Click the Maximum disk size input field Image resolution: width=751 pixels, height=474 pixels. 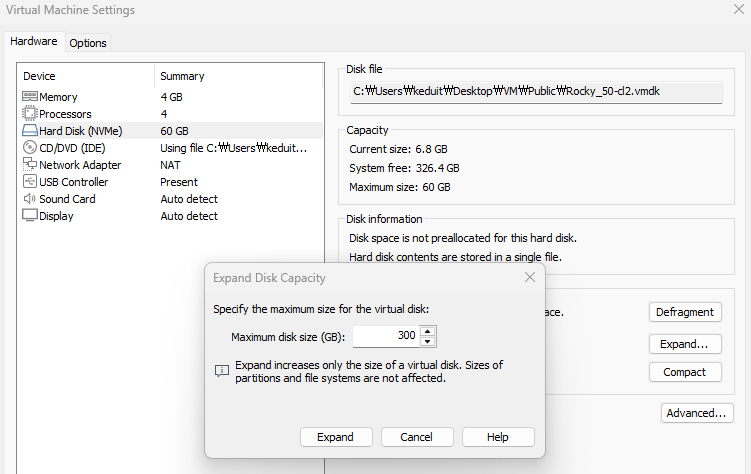386,336
